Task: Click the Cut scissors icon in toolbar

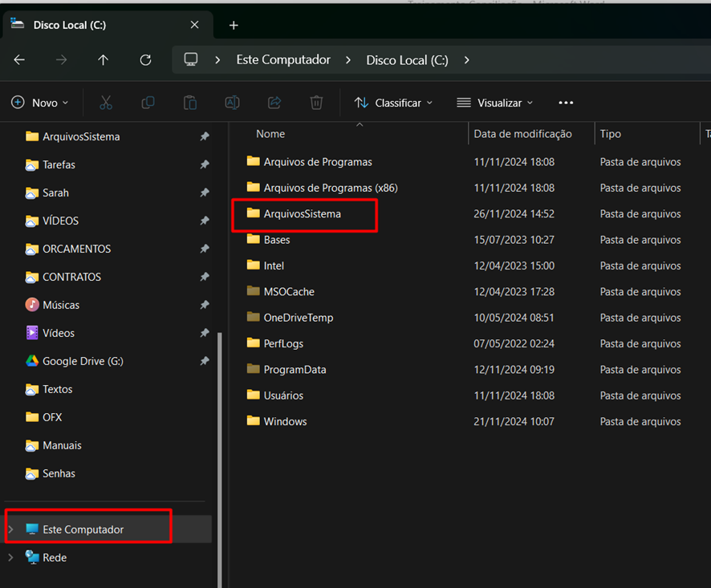Action: click(106, 103)
